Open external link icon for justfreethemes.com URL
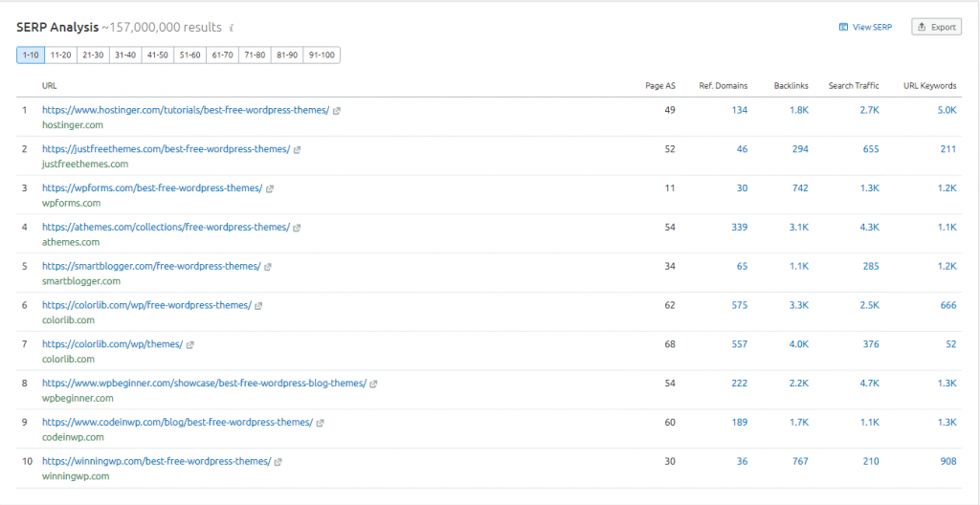This screenshot has height=505, width=980. pyautogui.click(x=298, y=149)
